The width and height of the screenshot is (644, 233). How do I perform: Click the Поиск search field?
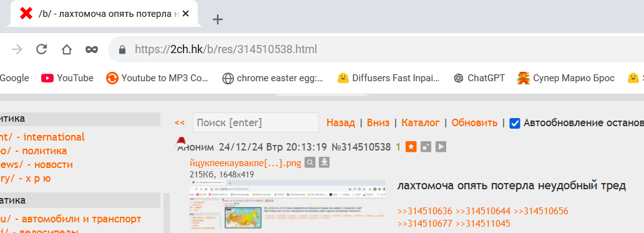(256, 122)
